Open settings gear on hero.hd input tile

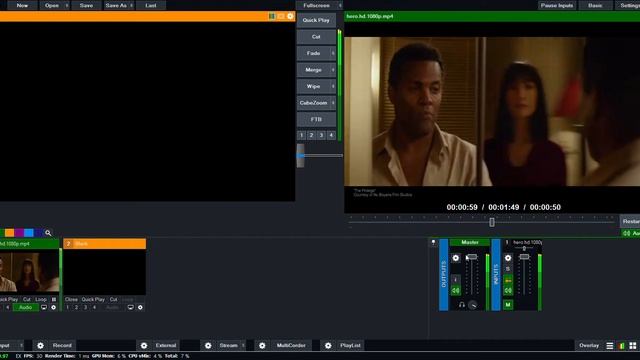tap(53, 307)
